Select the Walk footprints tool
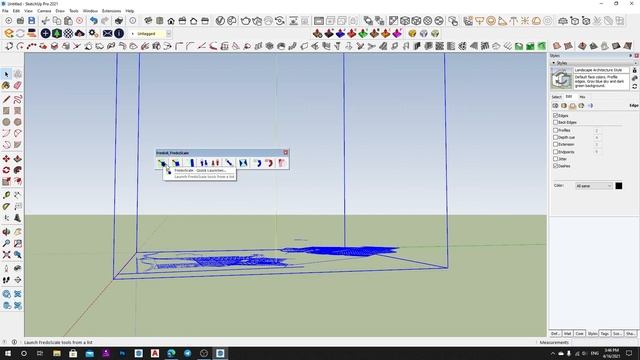Image resolution: width=640 pixels, height=360 pixels. click(6, 280)
